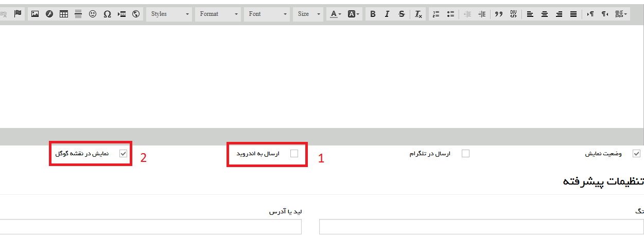Click the لید یا آدرس input field

tap(151, 227)
